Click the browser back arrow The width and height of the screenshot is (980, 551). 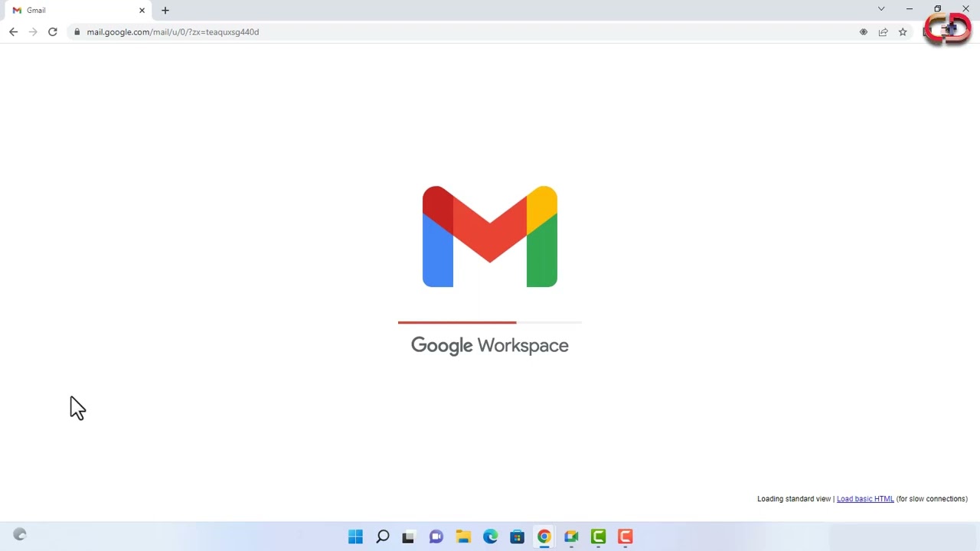pyautogui.click(x=13, y=32)
